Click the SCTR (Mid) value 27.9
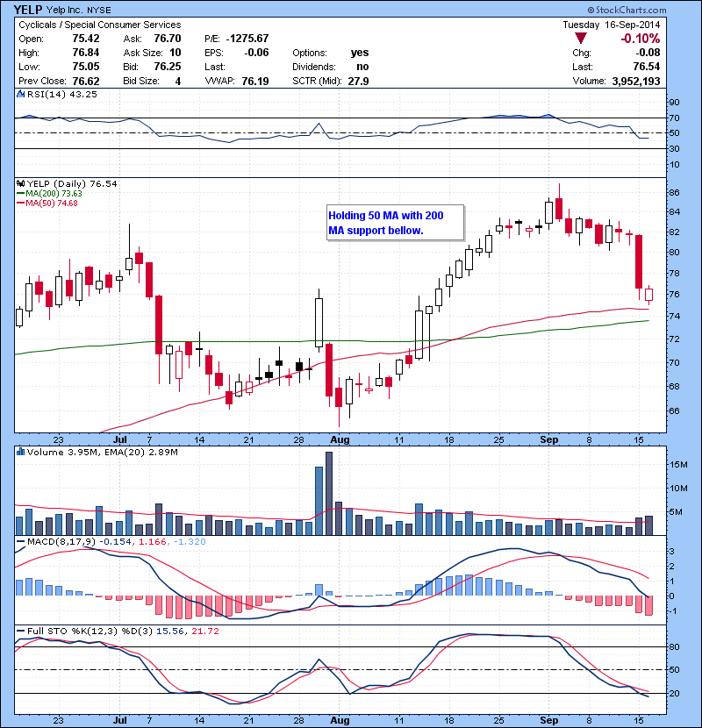702x728 pixels. tap(359, 82)
